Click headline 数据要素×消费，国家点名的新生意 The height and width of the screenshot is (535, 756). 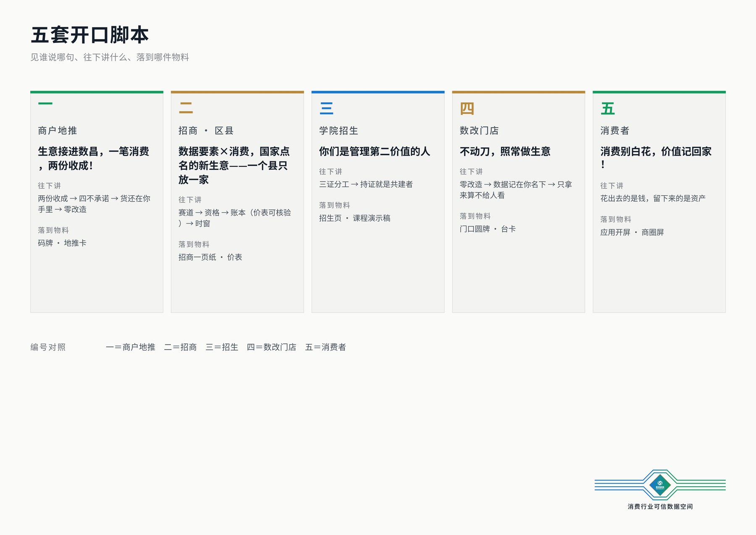click(234, 166)
